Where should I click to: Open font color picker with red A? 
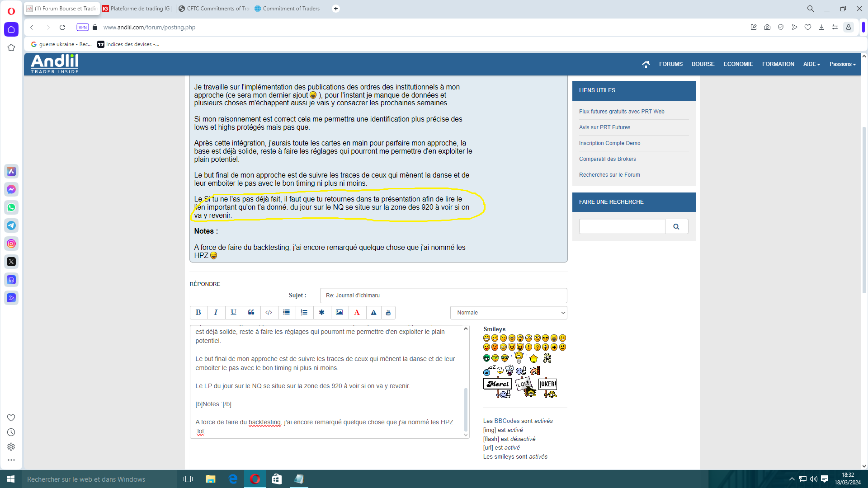tap(357, 313)
